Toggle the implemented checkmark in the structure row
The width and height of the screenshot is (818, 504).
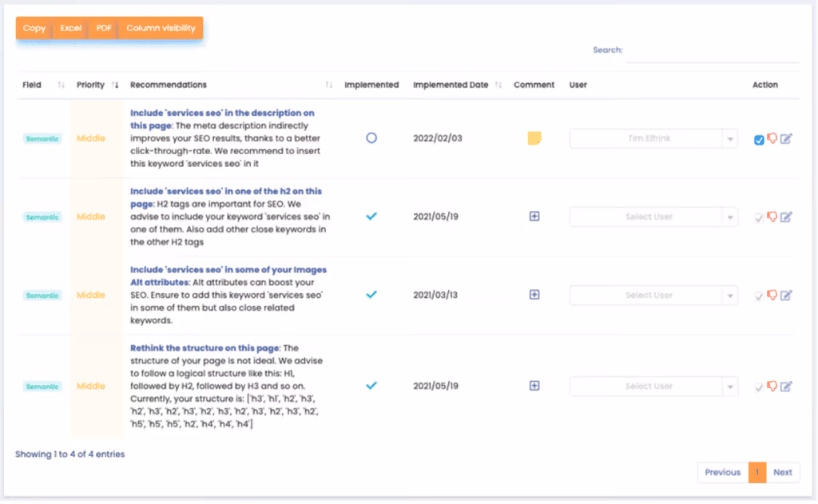[x=371, y=386]
